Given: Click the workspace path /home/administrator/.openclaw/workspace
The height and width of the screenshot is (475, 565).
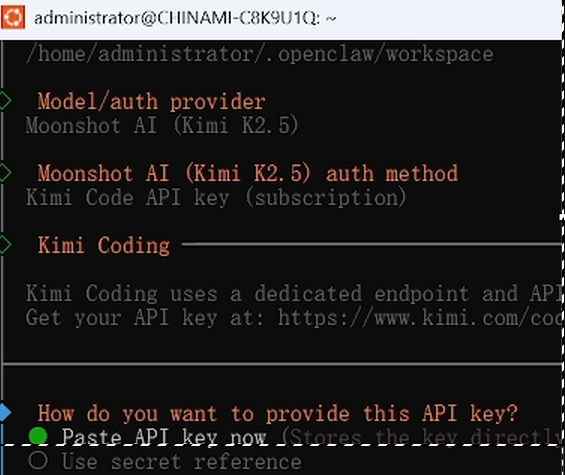Looking at the screenshot, I should [260, 54].
